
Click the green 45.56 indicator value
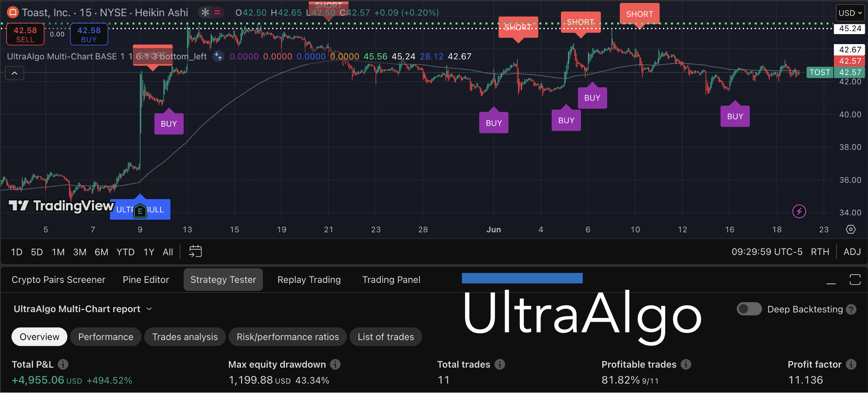[x=376, y=56]
